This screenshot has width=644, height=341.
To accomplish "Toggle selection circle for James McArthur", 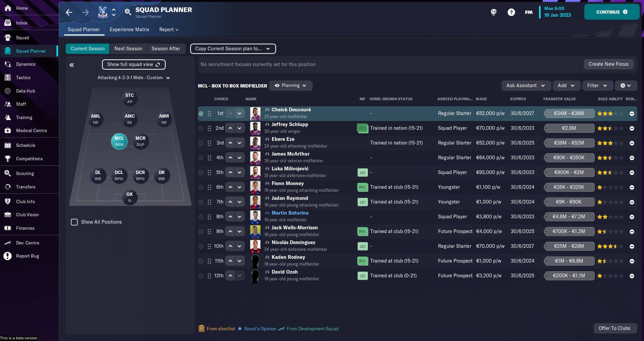I will 201,158.
